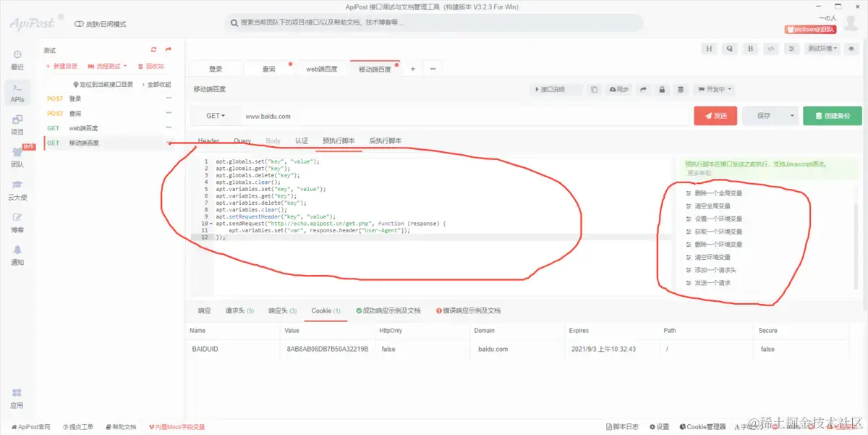Click 定位到当前接口目录 locate link
The image size is (868, 435).
[103, 84]
